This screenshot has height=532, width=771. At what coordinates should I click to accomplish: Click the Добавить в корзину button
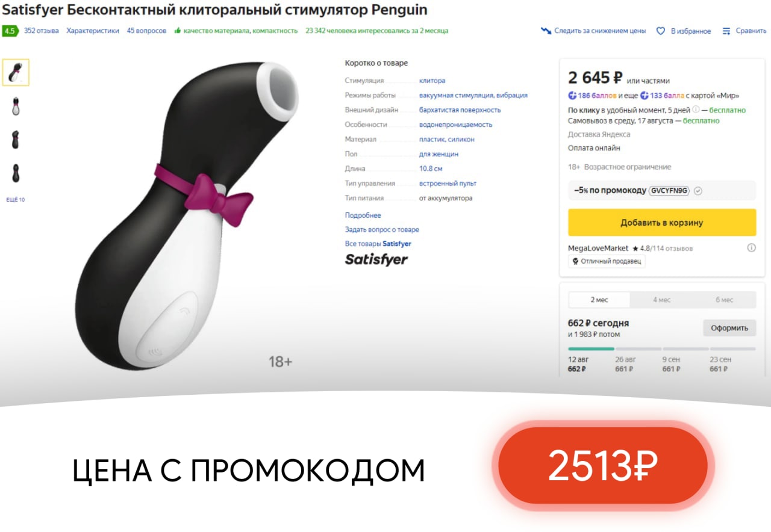pyautogui.click(x=662, y=223)
